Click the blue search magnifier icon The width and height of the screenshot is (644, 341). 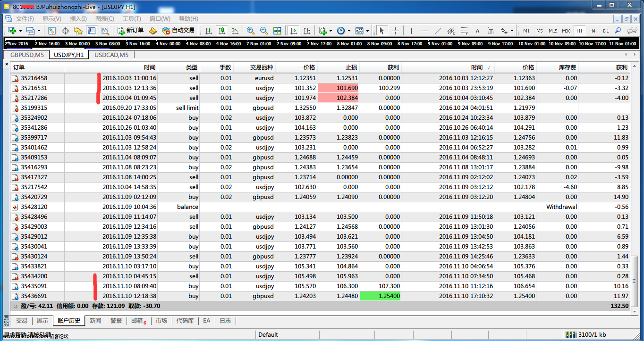617,31
